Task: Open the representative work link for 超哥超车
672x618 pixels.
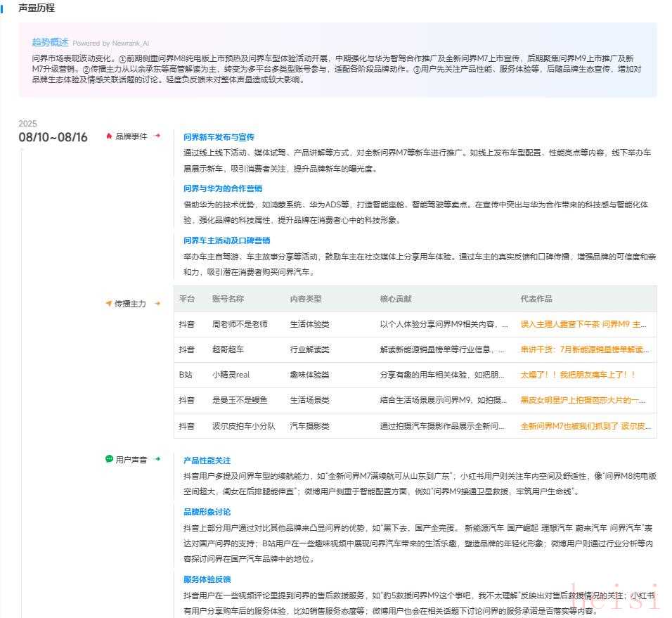Action: tap(585, 349)
